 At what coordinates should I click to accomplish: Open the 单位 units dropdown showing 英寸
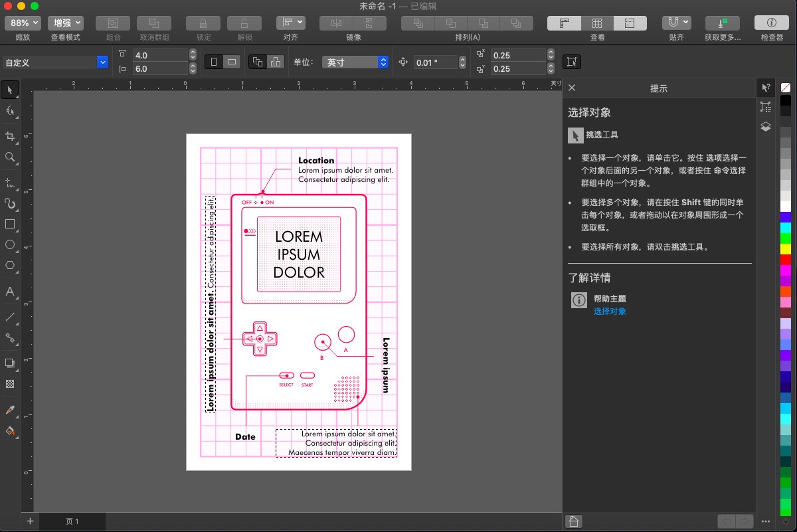[x=355, y=61]
